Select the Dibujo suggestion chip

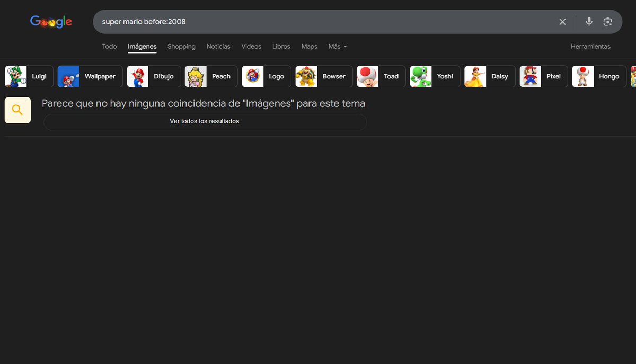click(x=154, y=76)
